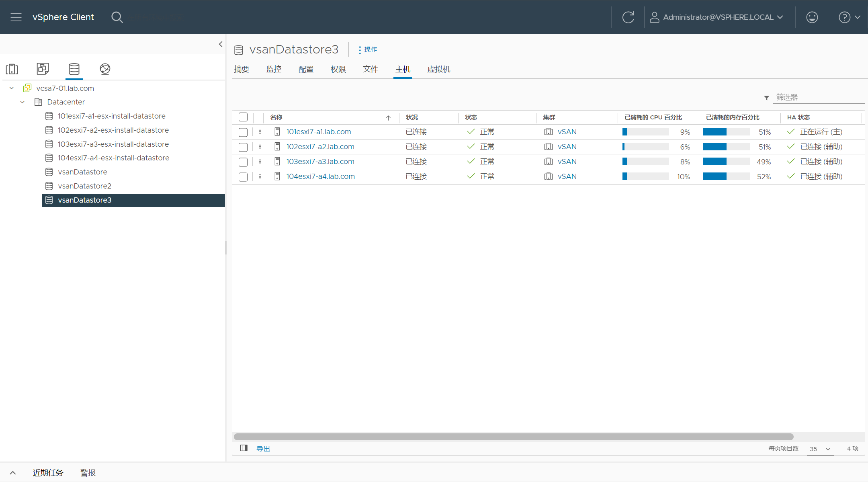Screen dimensions: 868x482
Task: Click the host icon beside 101esxi7-a1.lab.com
Action: click(277, 132)
